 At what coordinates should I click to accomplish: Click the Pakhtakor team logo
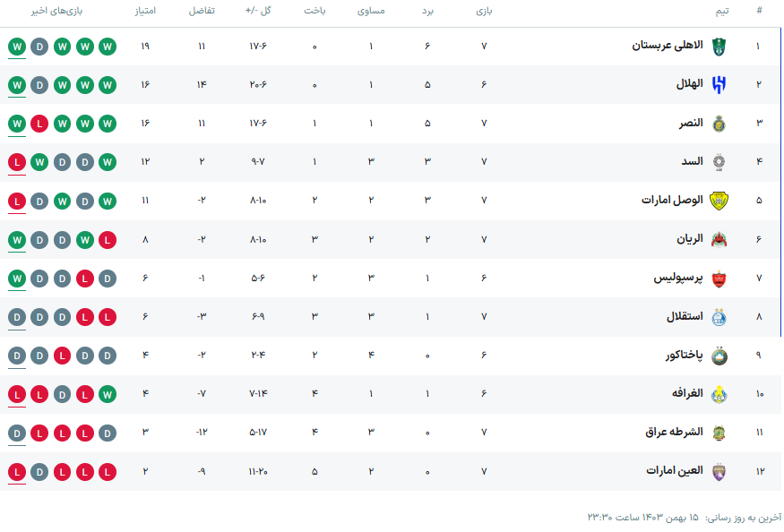[719, 356]
